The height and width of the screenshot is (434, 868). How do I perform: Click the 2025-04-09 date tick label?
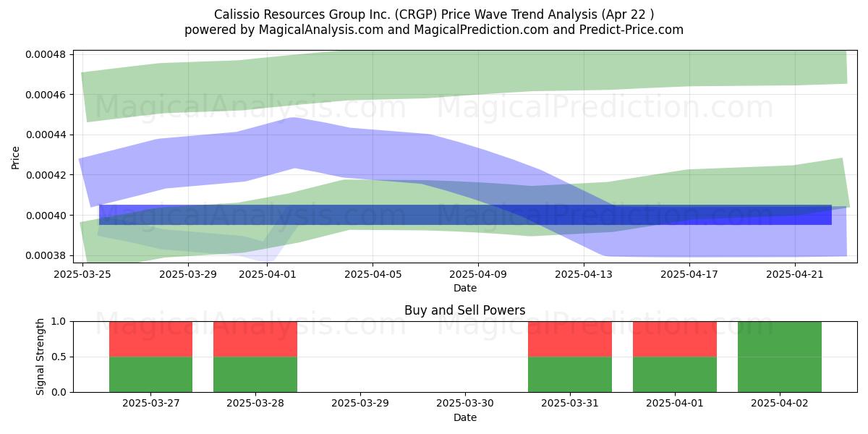[x=479, y=274]
